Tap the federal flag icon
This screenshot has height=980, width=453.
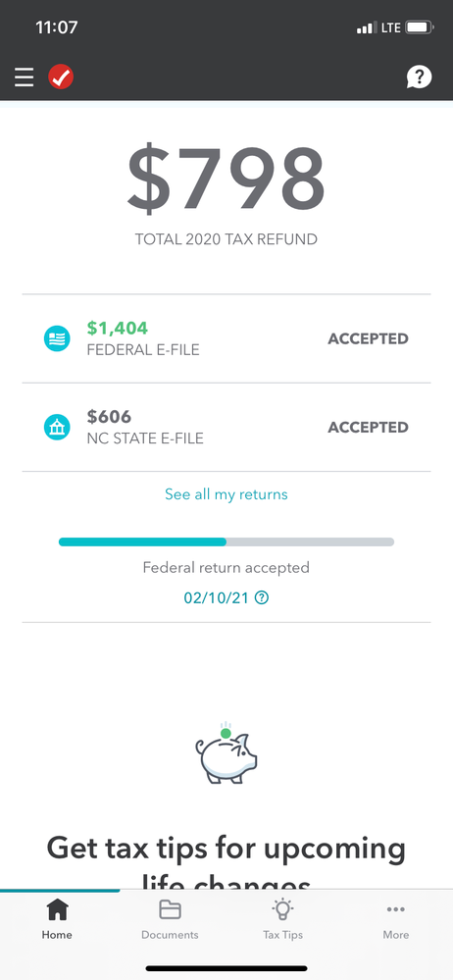click(56, 338)
